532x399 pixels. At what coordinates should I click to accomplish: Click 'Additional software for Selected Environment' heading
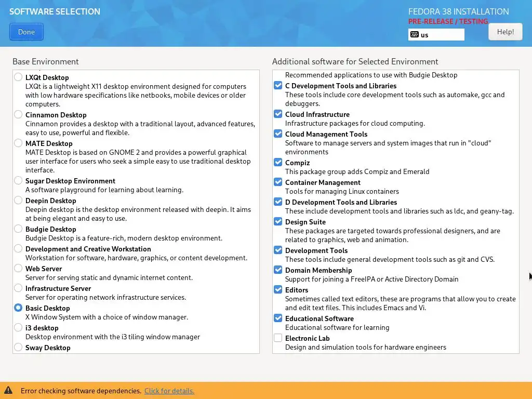click(x=355, y=61)
